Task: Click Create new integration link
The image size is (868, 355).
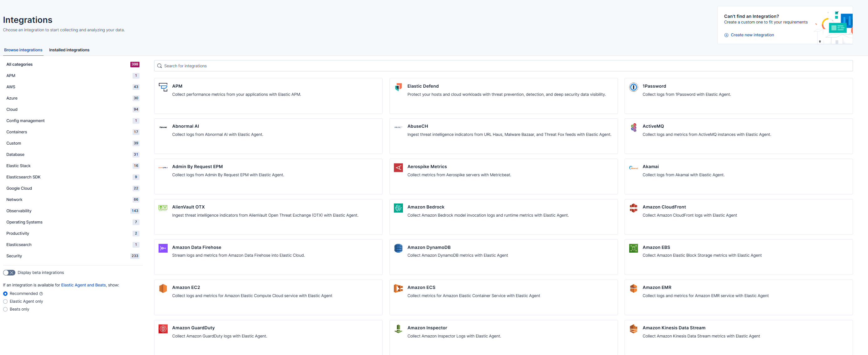Action: pyautogui.click(x=752, y=35)
